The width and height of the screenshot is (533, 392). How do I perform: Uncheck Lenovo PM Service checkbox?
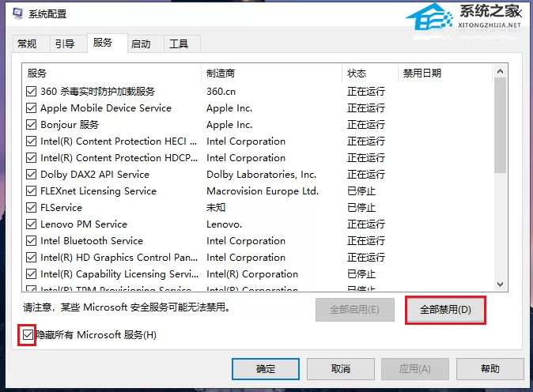coord(32,224)
